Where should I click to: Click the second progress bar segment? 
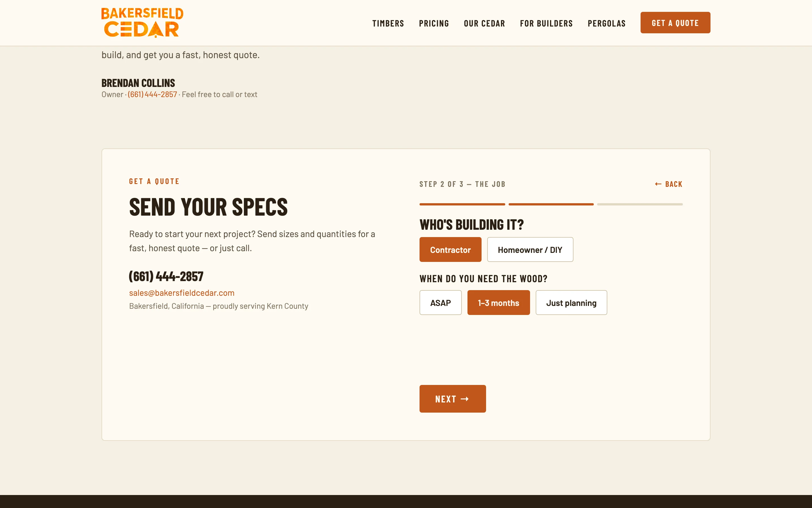551,204
